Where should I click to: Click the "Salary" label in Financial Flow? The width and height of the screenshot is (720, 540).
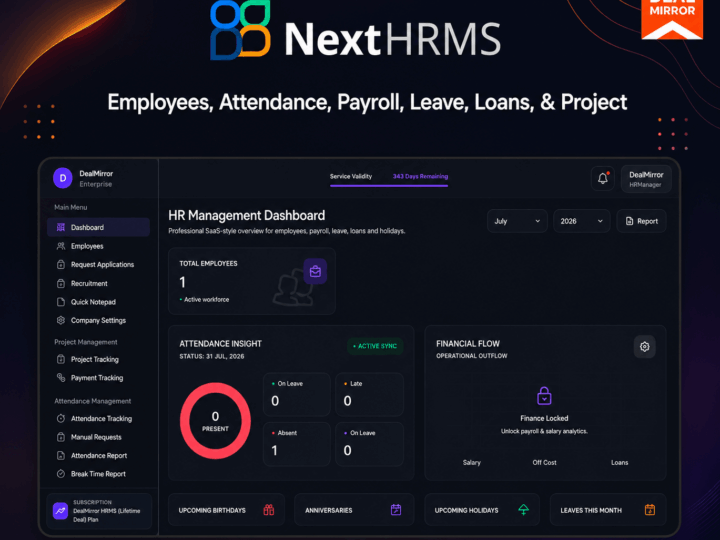pyautogui.click(x=472, y=462)
